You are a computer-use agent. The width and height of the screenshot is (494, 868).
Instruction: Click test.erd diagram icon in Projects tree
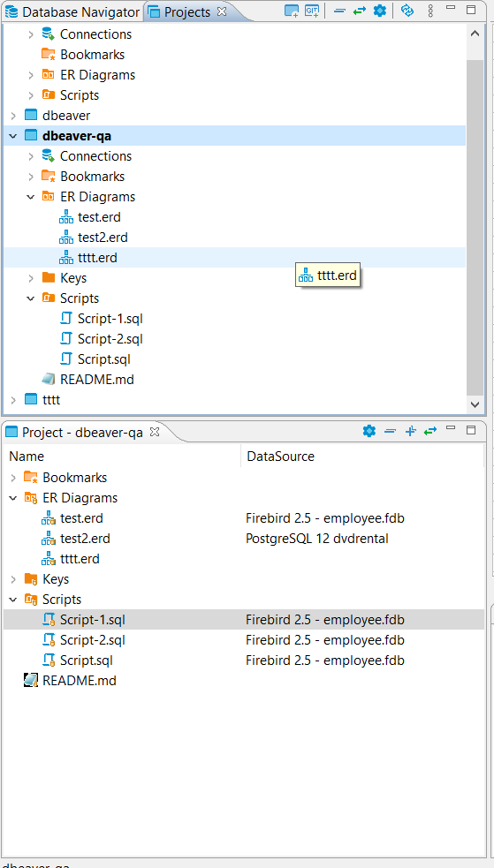click(66, 217)
